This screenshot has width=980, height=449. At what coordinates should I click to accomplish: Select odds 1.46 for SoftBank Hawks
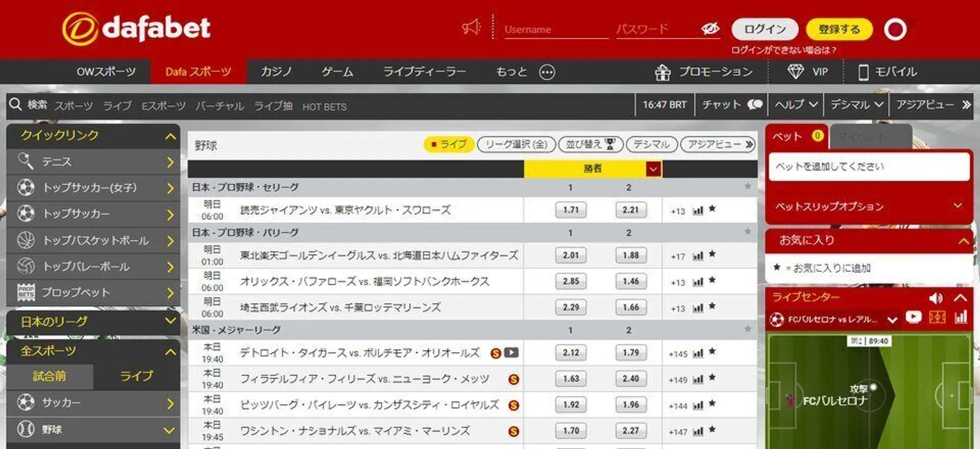pos(630,281)
